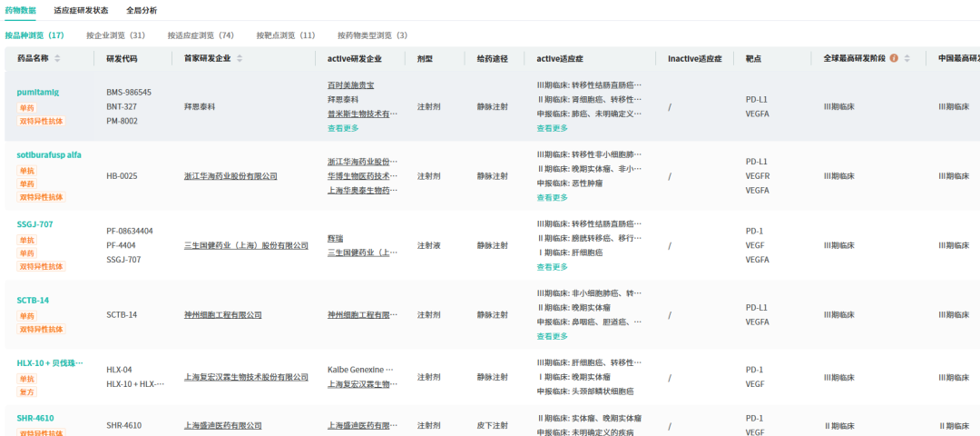Select 按企业浏览 (31) view
The height and width of the screenshot is (436, 980).
click(115, 35)
